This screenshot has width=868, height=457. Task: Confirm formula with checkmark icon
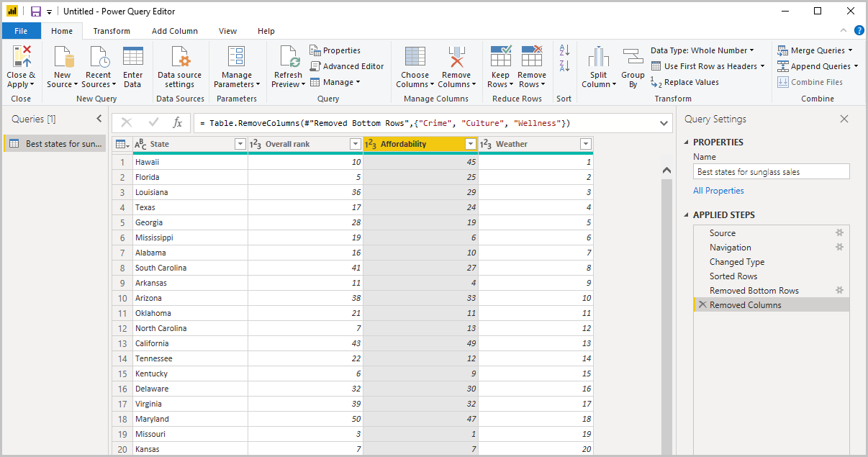(x=153, y=123)
